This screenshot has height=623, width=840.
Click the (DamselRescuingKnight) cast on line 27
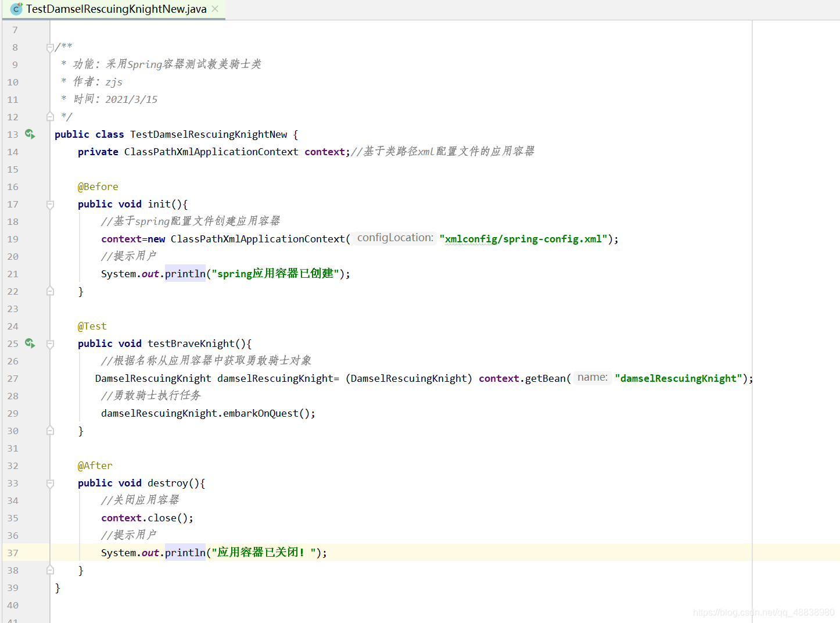(x=409, y=378)
